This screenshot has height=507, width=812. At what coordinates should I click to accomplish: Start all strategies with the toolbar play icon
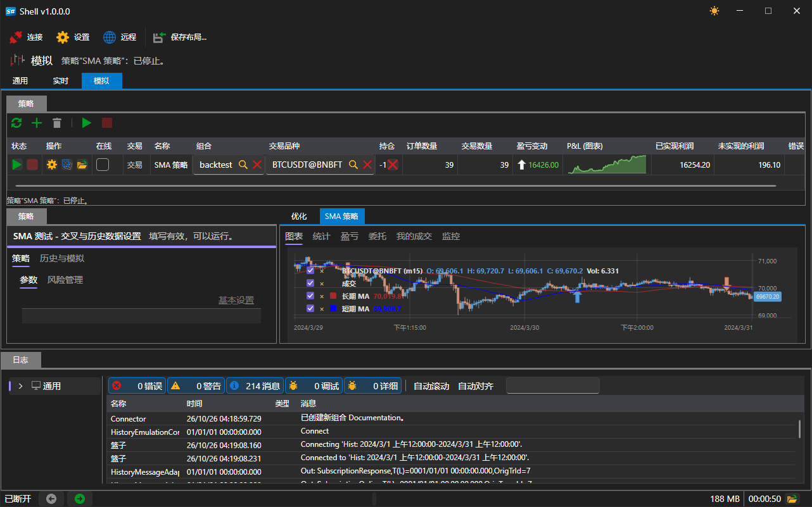pyautogui.click(x=87, y=123)
